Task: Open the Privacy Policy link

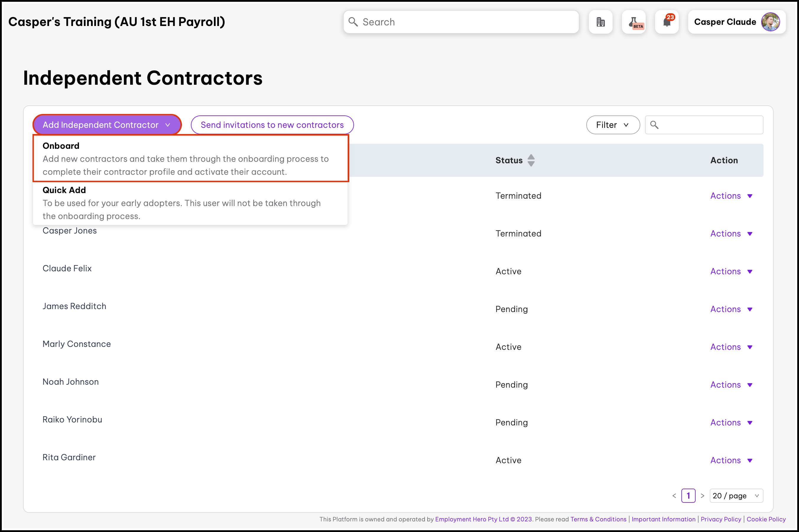Action: pyautogui.click(x=721, y=519)
